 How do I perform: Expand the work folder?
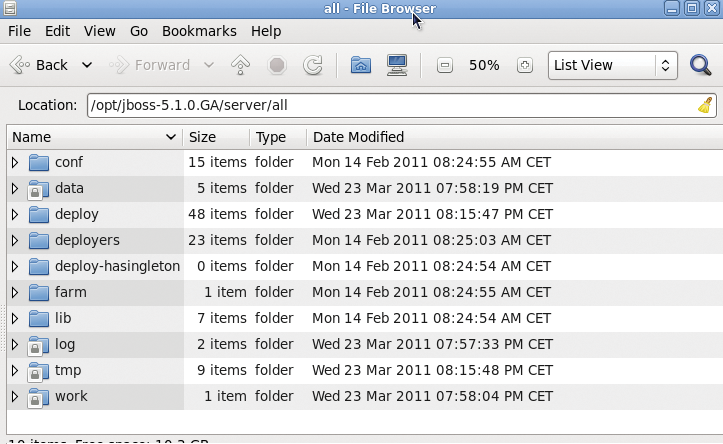[15, 396]
